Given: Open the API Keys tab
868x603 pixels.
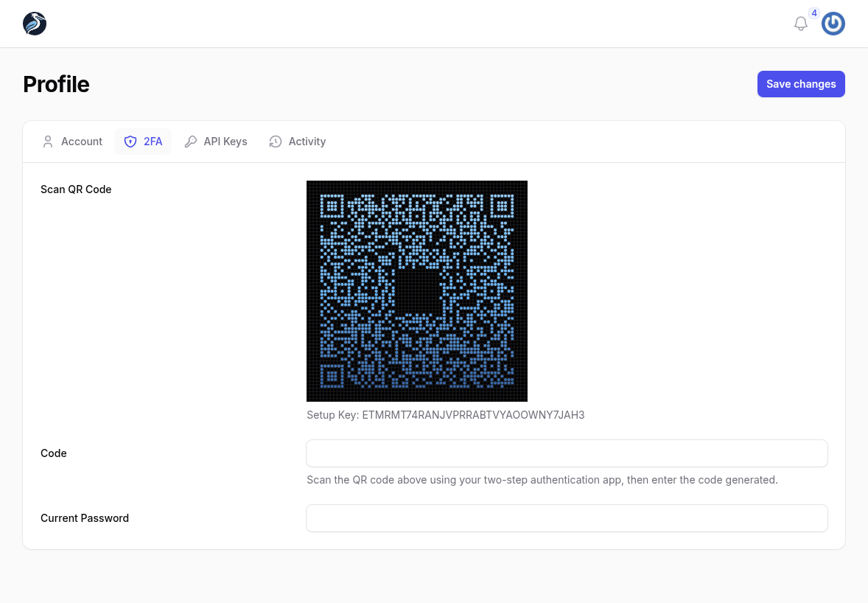Looking at the screenshot, I should 216,142.
